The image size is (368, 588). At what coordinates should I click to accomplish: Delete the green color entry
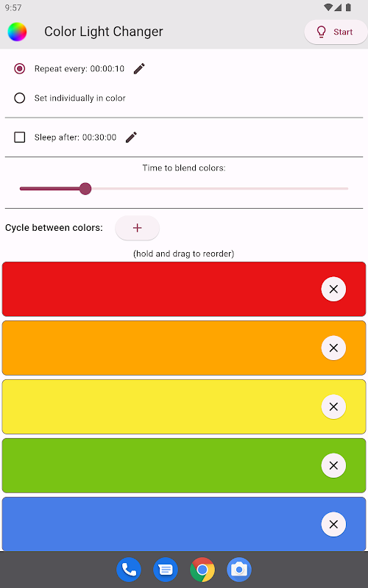pyautogui.click(x=333, y=465)
